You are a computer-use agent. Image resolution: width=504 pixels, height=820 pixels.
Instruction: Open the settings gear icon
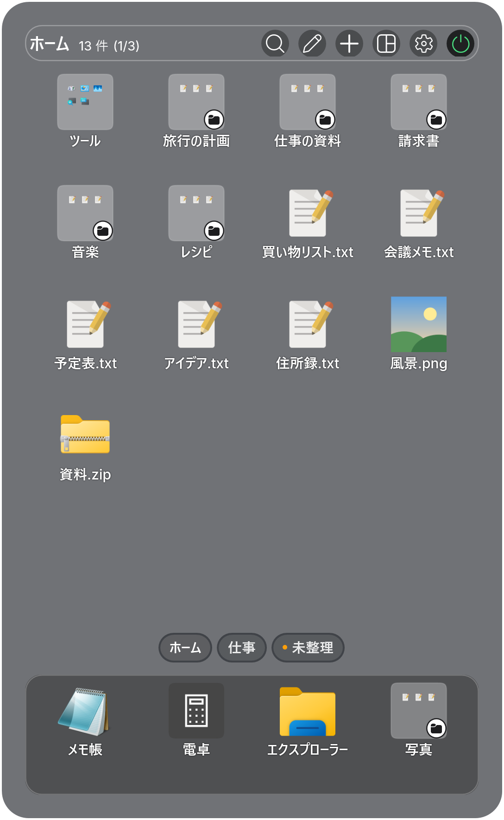pyautogui.click(x=423, y=44)
